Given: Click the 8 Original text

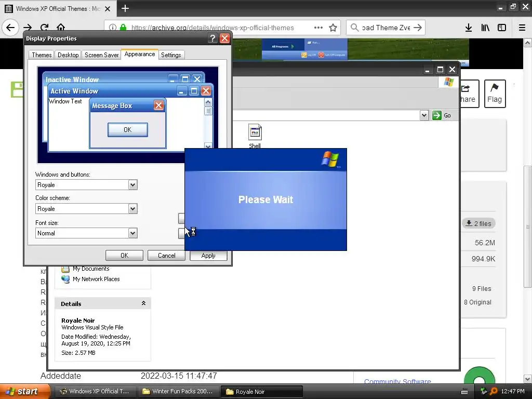Looking at the screenshot, I should pos(477,302).
